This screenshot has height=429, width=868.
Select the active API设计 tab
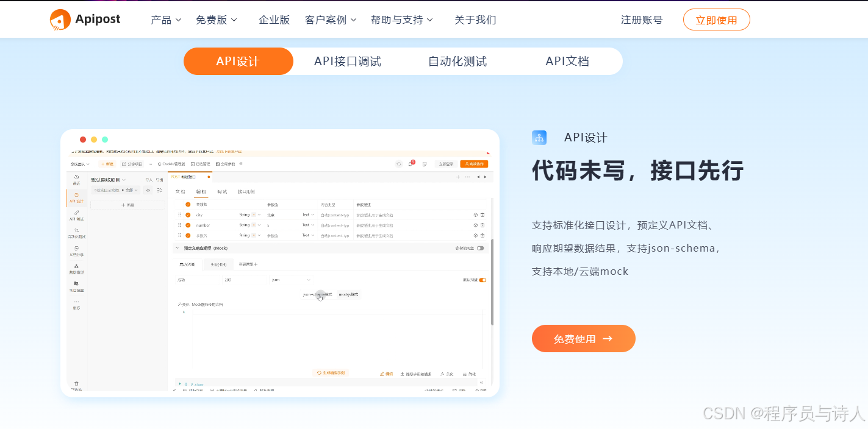239,62
